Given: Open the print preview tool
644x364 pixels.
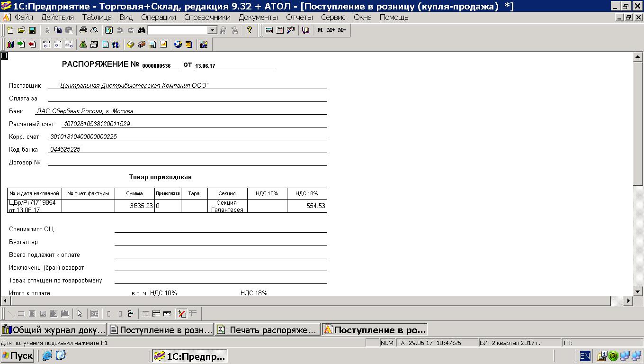Looking at the screenshot, I should pyautogui.click(x=94, y=30).
